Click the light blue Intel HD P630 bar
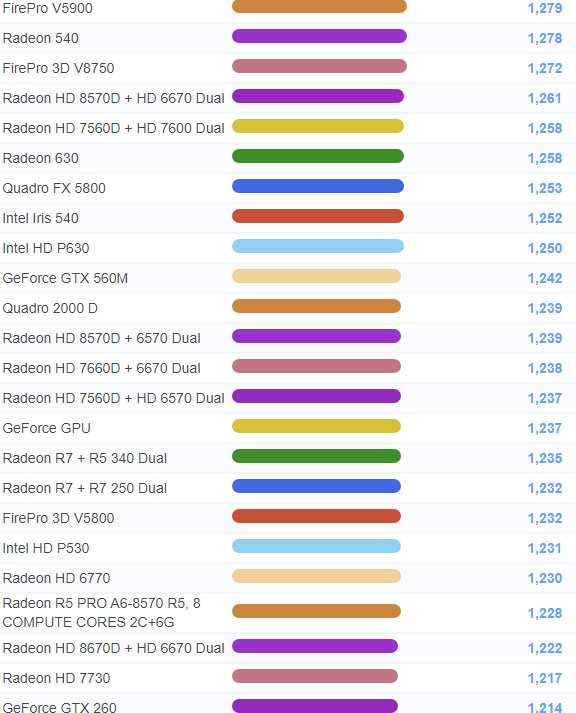Image resolution: width=576 pixels, height=713 pixels. click(x=318, y=246)
